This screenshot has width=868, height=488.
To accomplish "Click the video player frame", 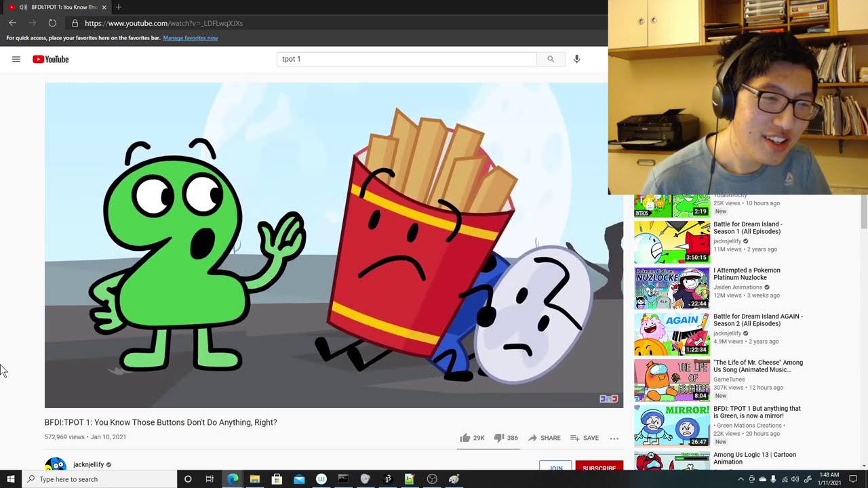I will 334,245.
